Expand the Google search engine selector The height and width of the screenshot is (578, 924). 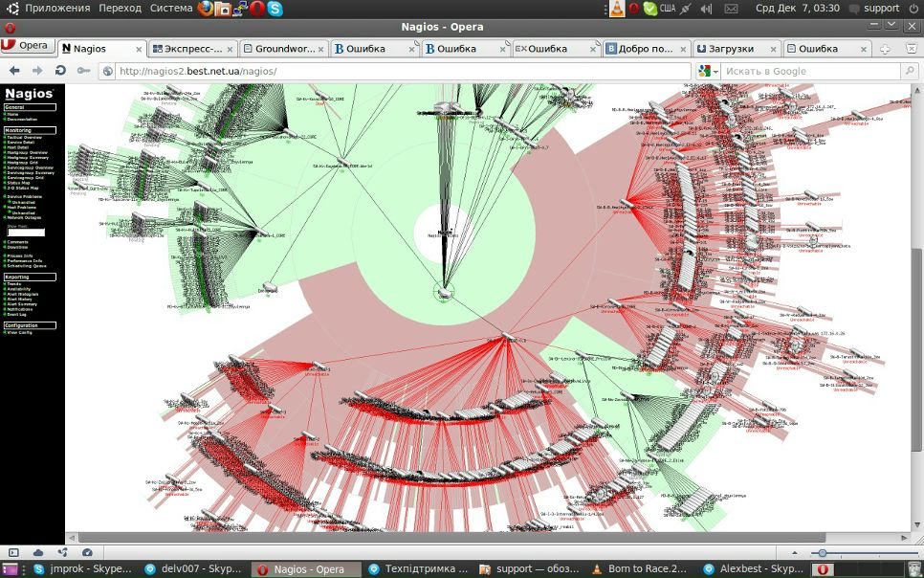point(709,71)
